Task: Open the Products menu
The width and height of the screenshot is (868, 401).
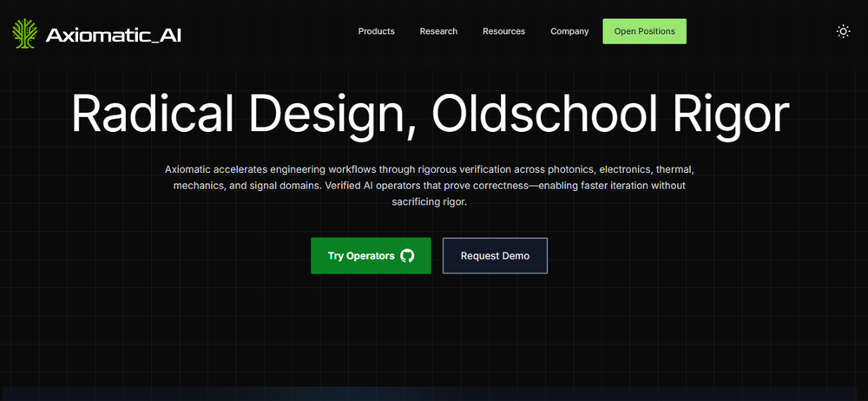Action: tap(377, 31)
